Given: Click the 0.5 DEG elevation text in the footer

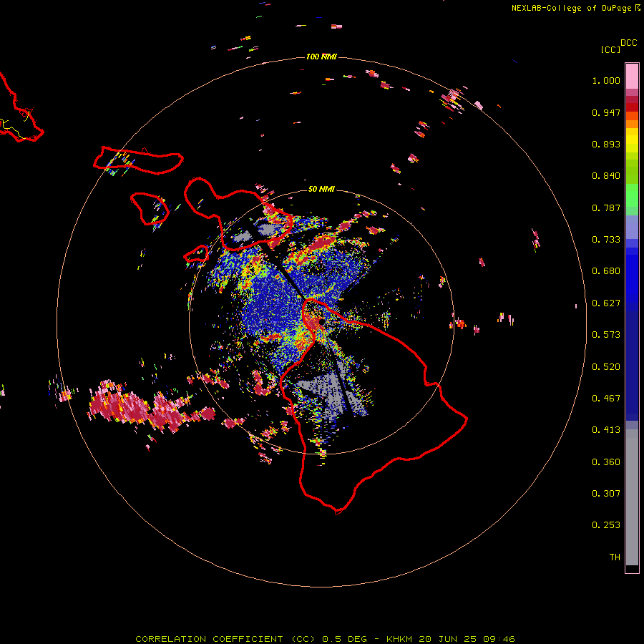Looking at the screenshot, I should click(344, 639).
